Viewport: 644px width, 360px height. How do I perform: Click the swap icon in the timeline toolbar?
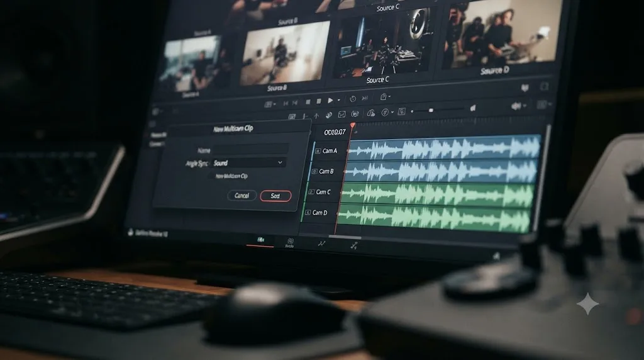tap(355, 114)
